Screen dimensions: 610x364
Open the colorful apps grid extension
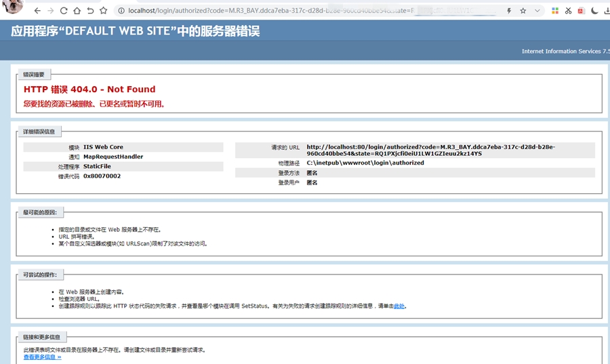555,11
